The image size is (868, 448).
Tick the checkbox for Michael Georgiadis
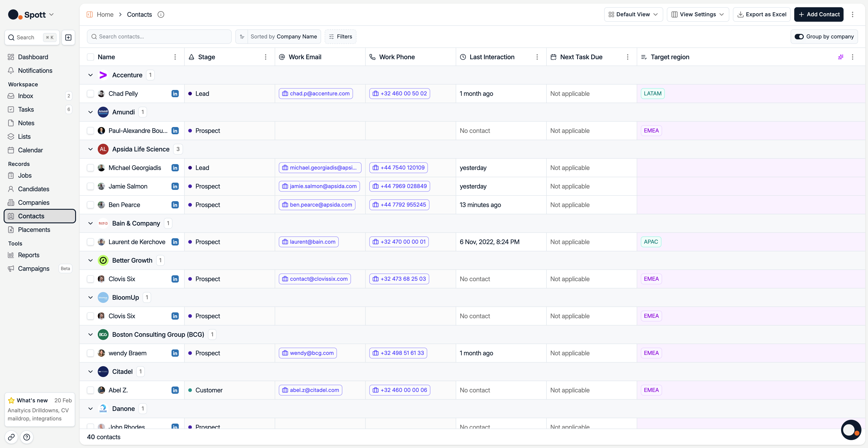[90, 168]
